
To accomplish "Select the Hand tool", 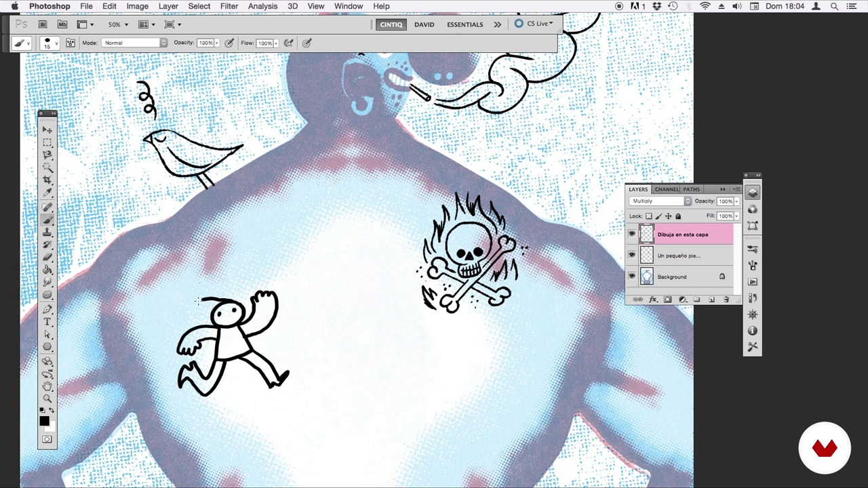I will (x=47, y=386).
